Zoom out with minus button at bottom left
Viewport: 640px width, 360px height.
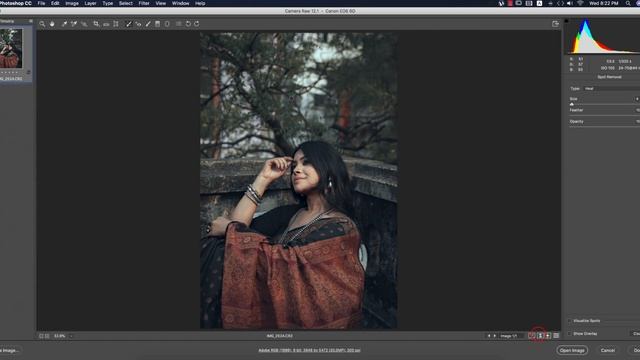[41, 336]
